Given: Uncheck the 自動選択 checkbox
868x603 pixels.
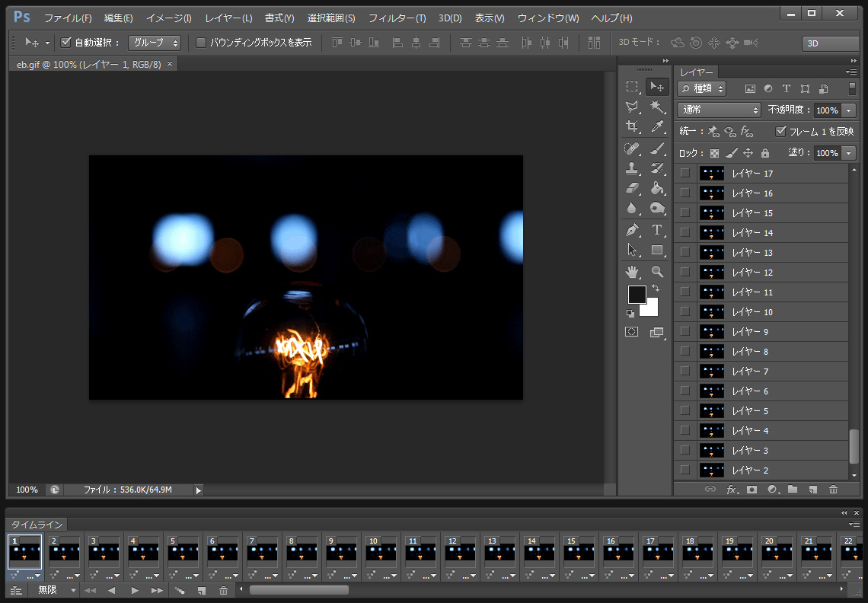Looking at the screenshot, I should click(66, 43).
